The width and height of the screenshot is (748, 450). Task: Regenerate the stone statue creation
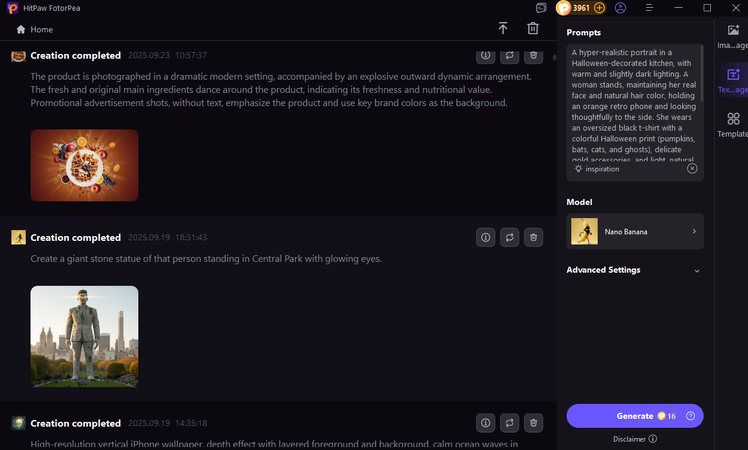509,237
